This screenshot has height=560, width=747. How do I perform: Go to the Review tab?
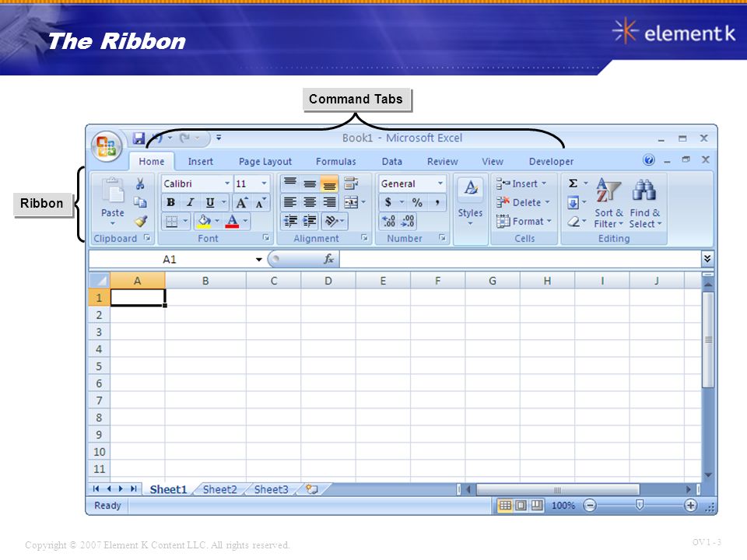pyautogui.click(x=443, y=162)
